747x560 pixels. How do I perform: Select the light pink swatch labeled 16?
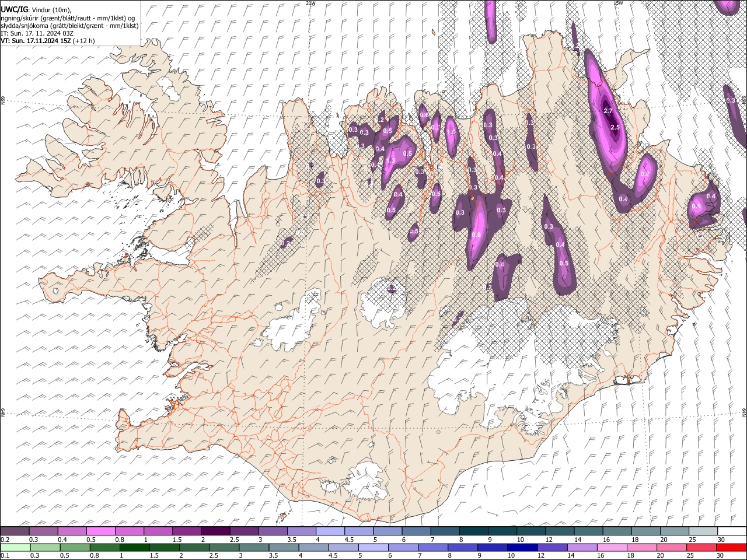(x=612, y=547)
